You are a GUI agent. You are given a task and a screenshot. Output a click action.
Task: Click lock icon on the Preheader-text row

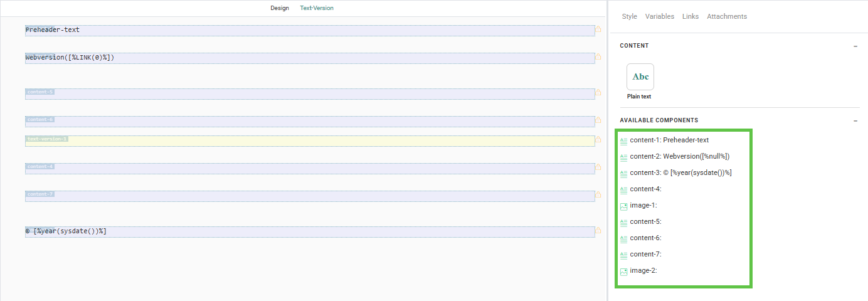[x=598, y=29]
